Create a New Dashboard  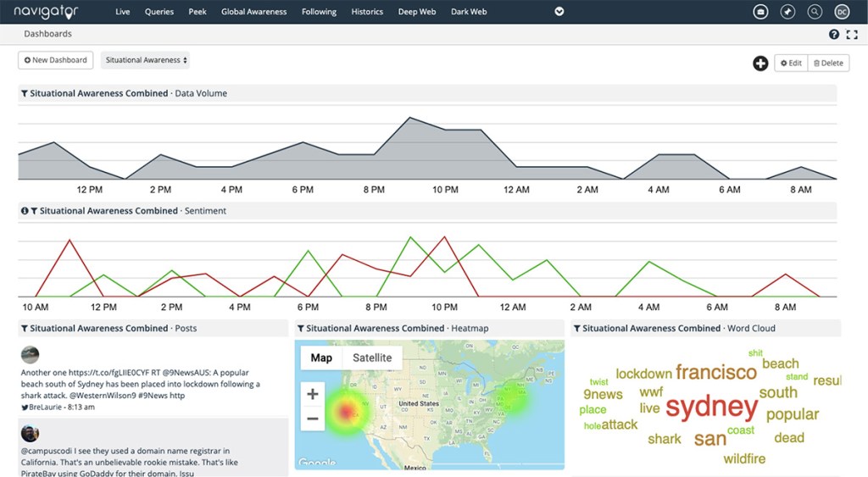(55, 60)
